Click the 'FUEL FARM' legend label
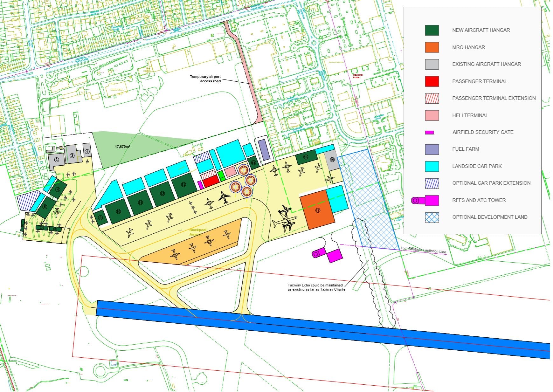 point(466,149)
